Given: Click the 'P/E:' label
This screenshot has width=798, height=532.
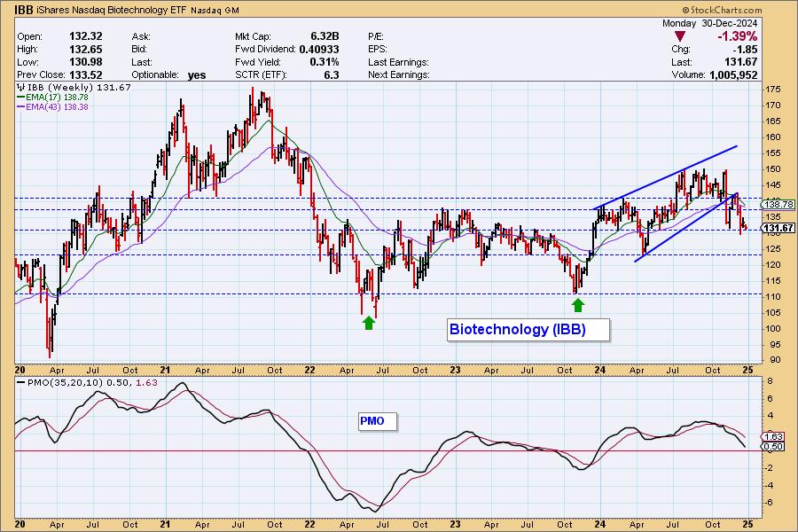Looking at the screenshot, I should pyautogui.click(x=376, y=36).
